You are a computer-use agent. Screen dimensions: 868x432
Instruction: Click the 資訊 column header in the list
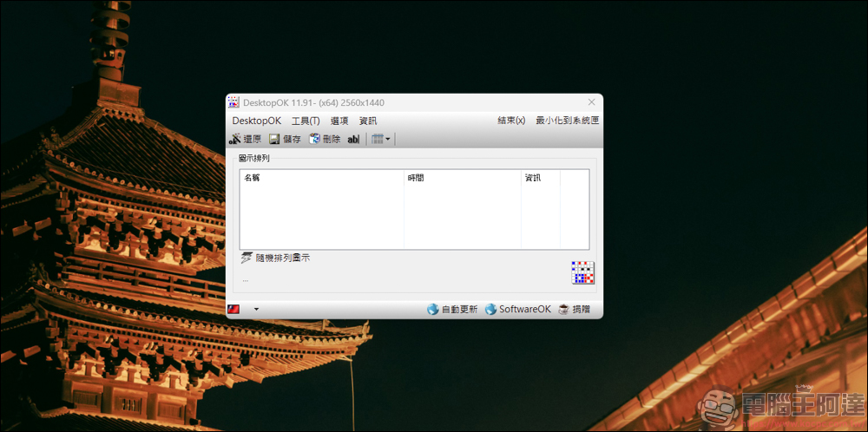tap(541, 178)
